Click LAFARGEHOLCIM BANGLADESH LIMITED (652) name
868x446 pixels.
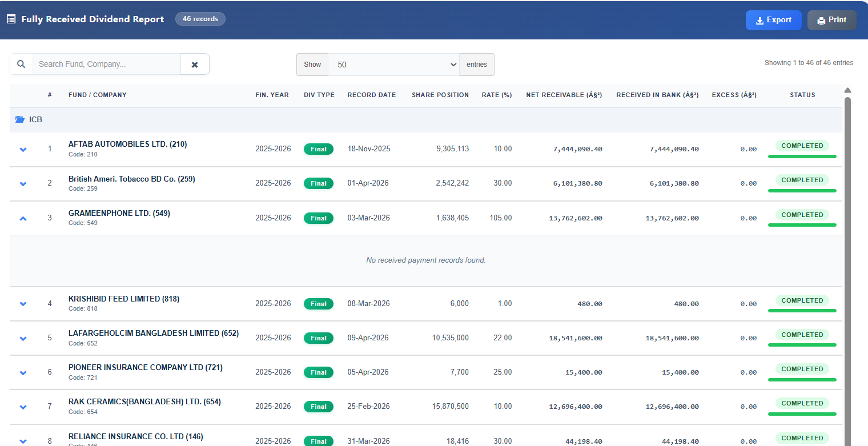154,334
